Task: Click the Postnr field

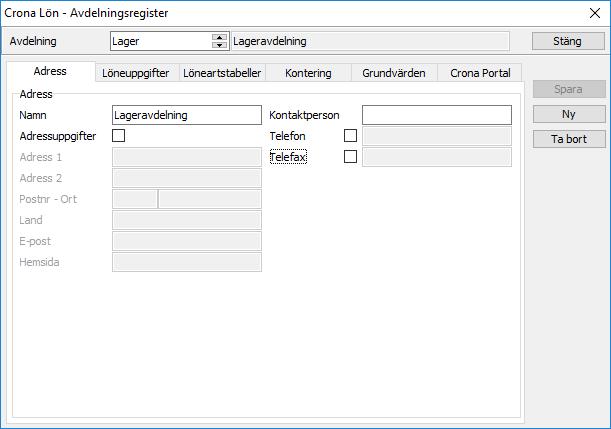Action: 135,199
